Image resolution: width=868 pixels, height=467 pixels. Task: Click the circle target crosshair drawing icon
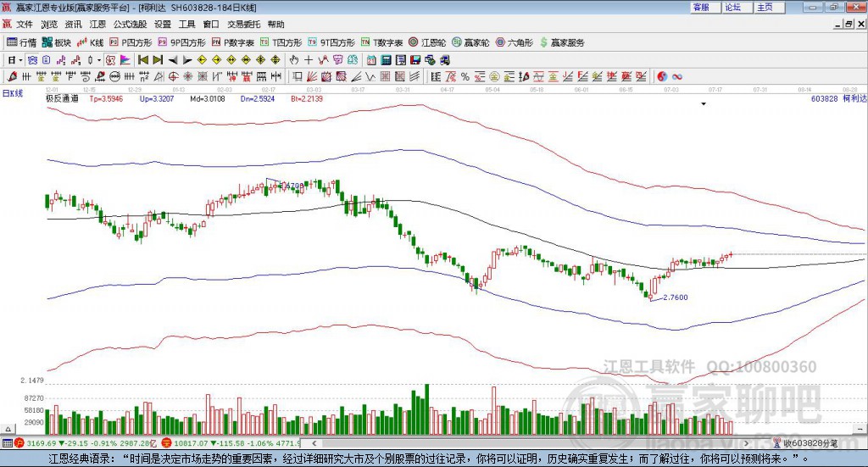[173, 76]
